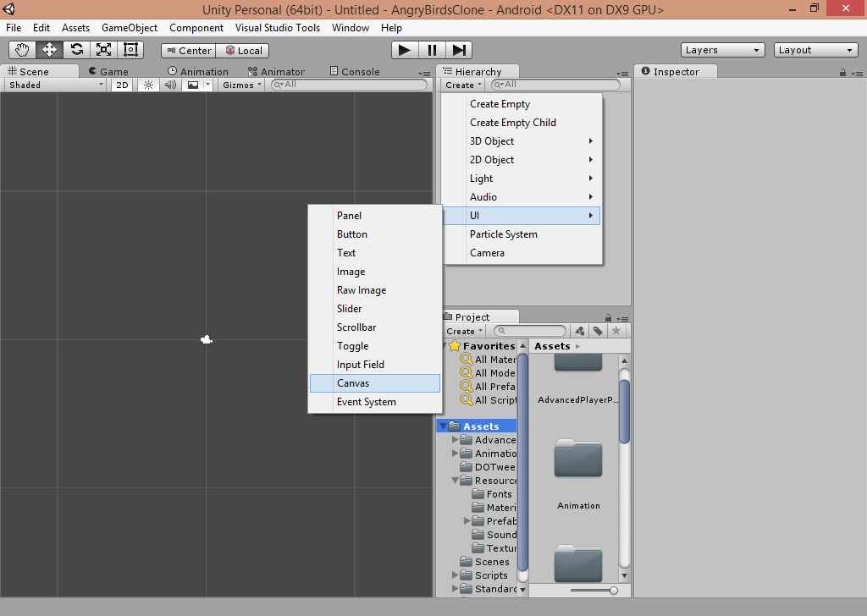Toggle scene effects image icon

click(193, 85)
